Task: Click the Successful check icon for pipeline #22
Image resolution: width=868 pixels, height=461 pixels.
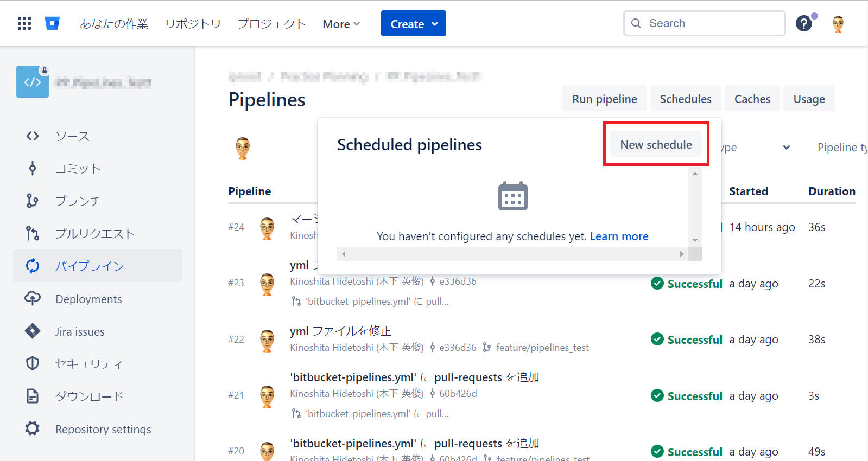Action: click(657, 339)
